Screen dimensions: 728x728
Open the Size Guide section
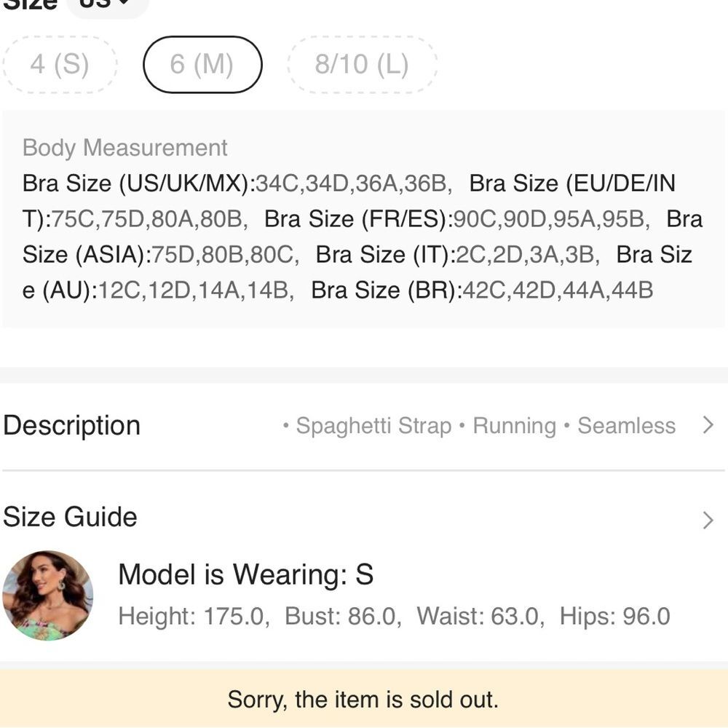coord(364,517)
